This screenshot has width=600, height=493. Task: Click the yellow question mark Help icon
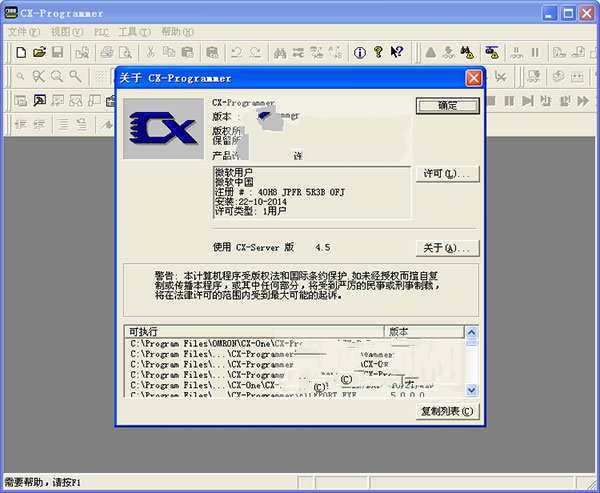pyautogui.click(x=378, y=52)
